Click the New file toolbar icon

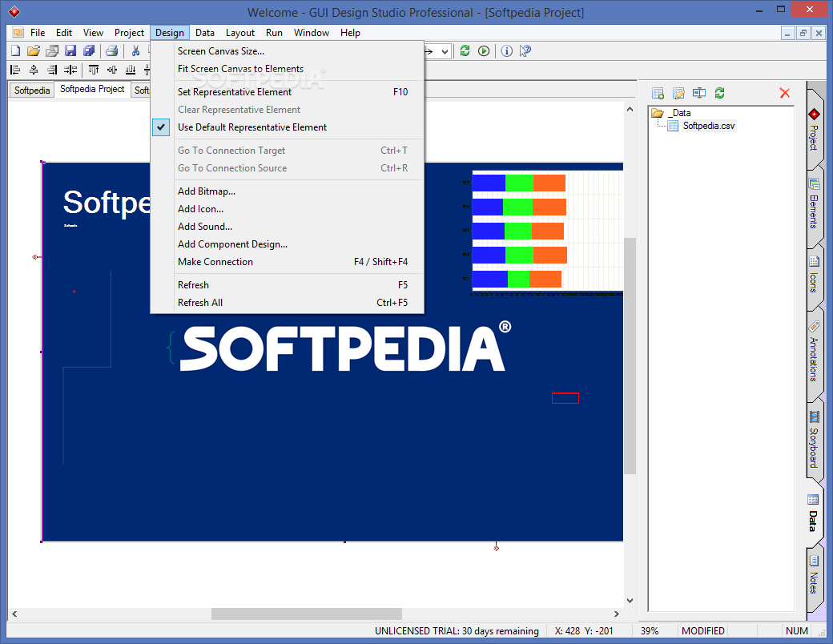click(x=15, y=51)
